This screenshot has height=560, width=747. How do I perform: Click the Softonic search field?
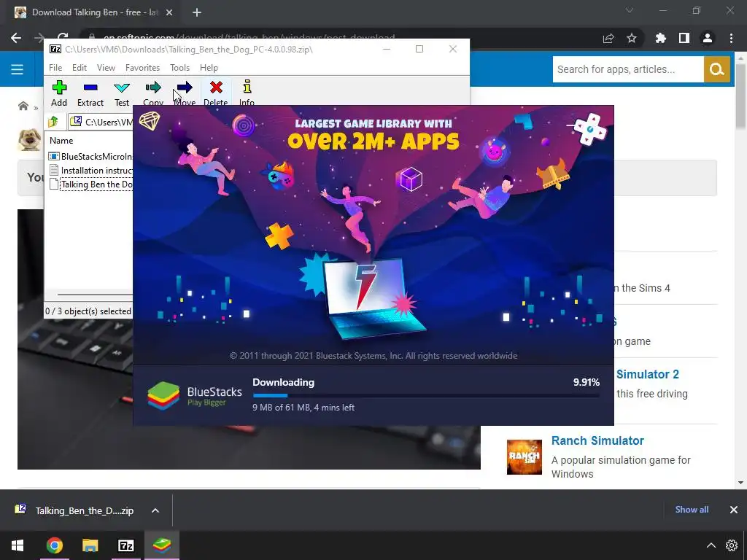pos(628,69)
